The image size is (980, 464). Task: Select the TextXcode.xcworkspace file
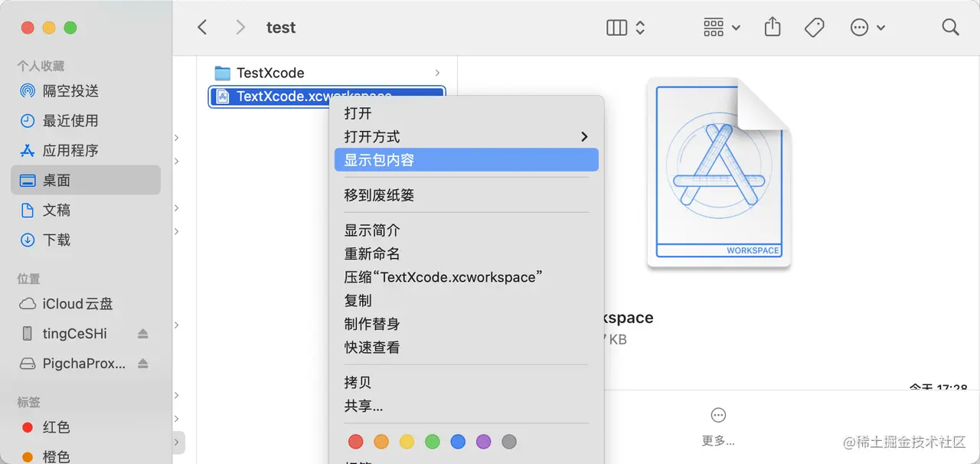point(327,96)
